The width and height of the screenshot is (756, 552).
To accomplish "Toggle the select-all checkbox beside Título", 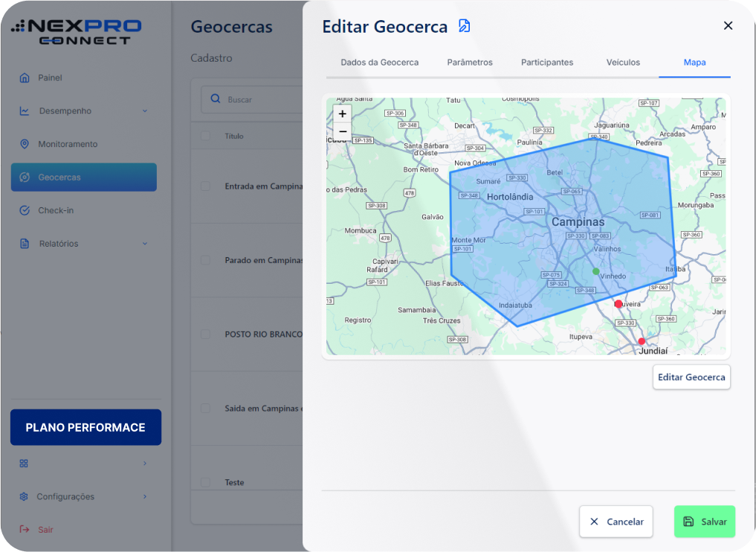I will pos(205,136).
